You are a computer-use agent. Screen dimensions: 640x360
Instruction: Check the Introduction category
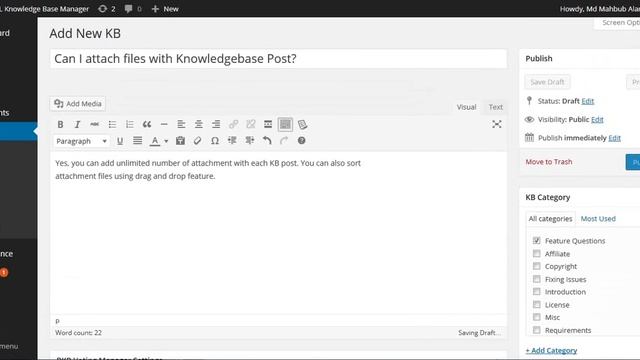tap(536, 292)
